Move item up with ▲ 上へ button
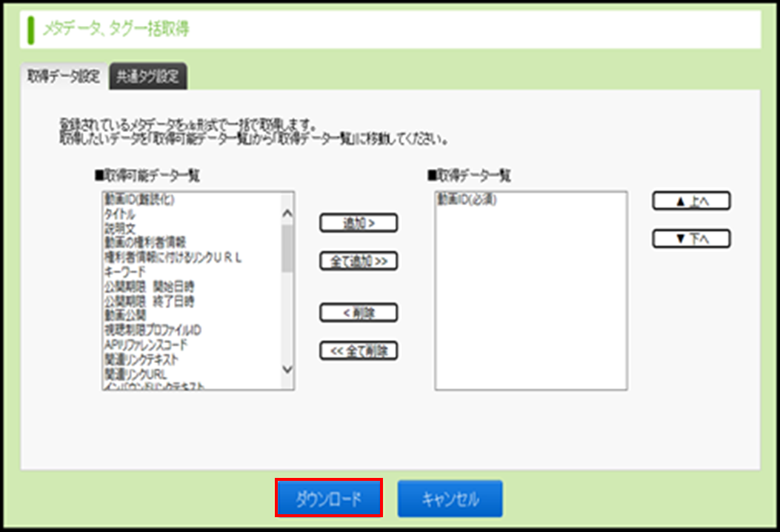This screenshot has width=780, height=532. [691, 202]
